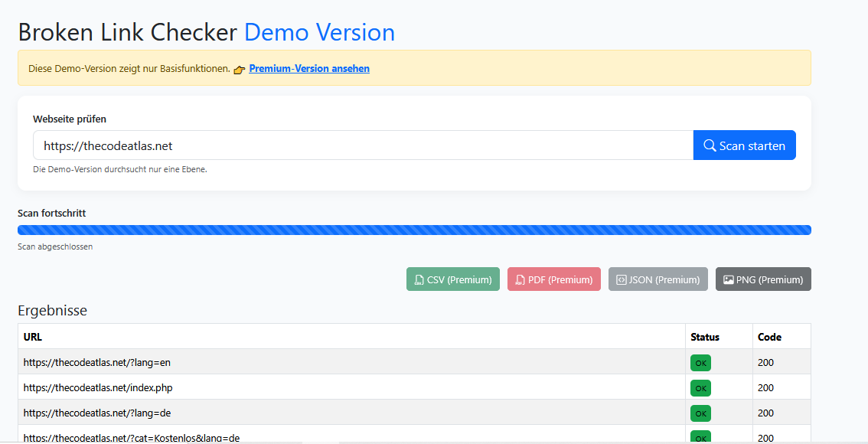The height and width of the screenshot is (444, 868).
Task: Click the scan progress bar
Action: pyautogui.click(x=414, y=230)
